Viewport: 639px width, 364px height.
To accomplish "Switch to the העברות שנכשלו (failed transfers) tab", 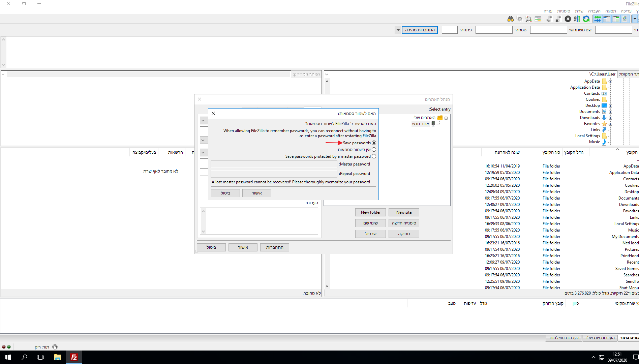I will pyautogui.click(x=600, y=338).
